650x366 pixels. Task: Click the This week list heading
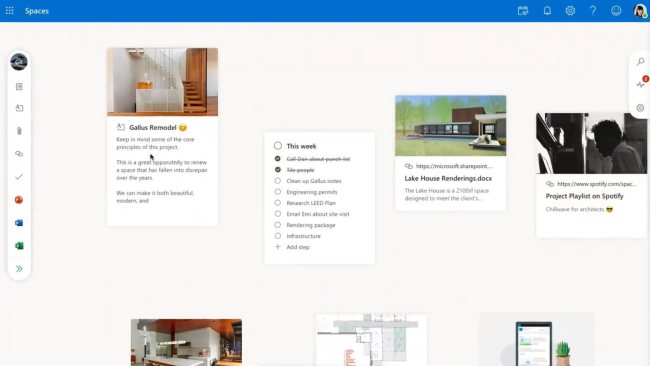coord(301,146)
